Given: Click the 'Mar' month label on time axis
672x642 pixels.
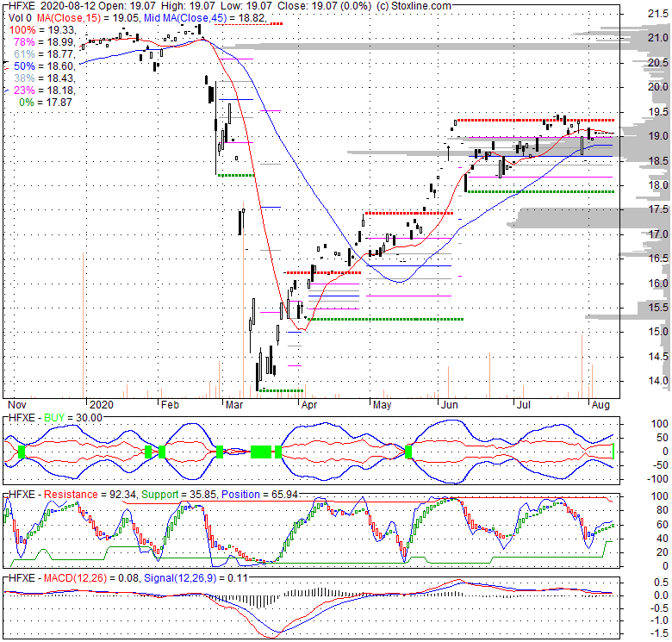Looking at the screenshot, I should point(234,405).
